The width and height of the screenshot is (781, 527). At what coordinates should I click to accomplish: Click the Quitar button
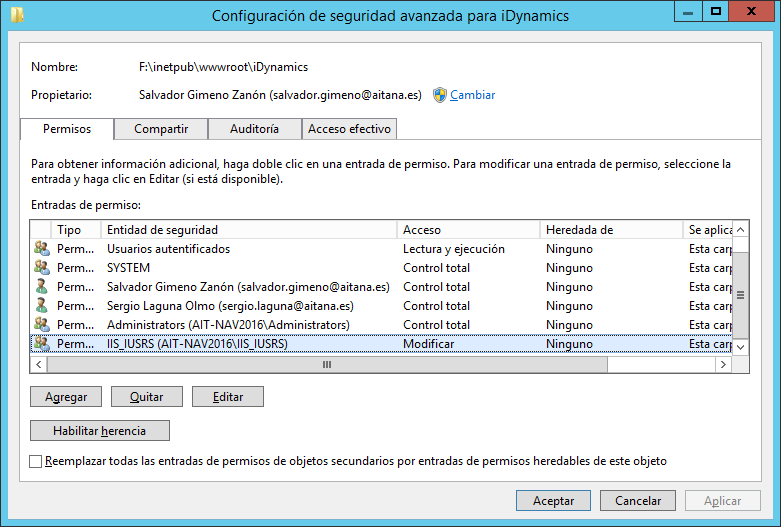click(146, 396)
